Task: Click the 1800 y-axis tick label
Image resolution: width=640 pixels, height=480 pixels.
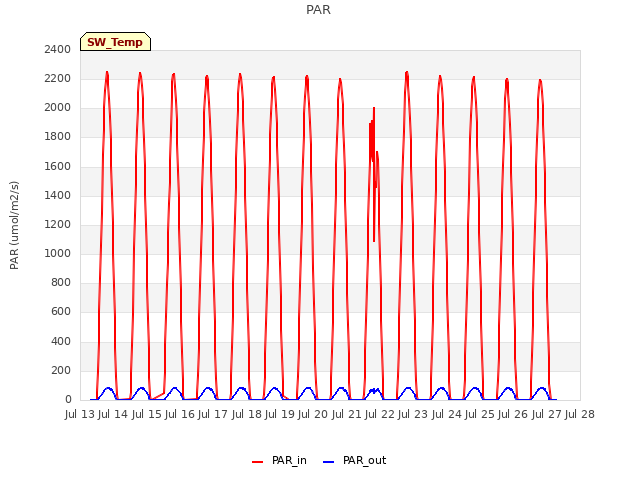Action: [58, 137]
